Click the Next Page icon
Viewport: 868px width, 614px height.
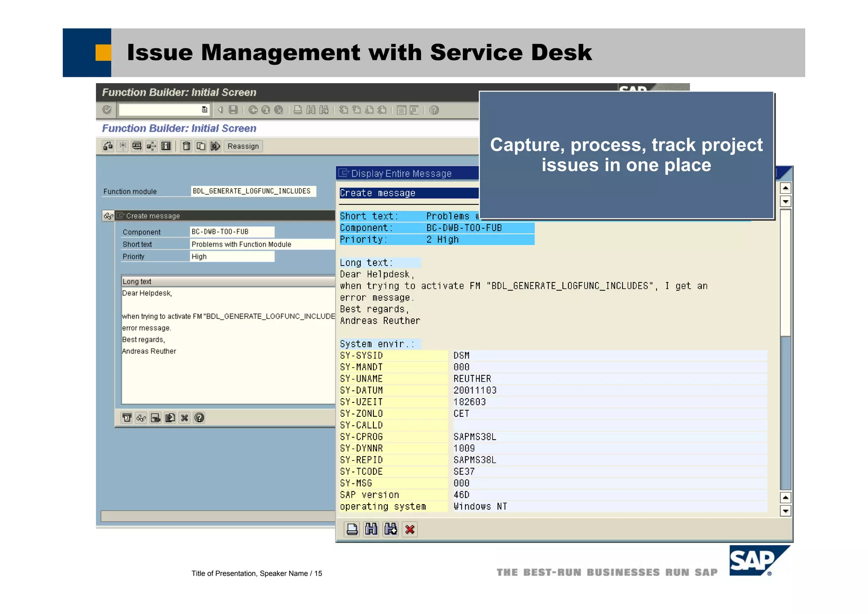pyautogui.click(x=369, y=110)
